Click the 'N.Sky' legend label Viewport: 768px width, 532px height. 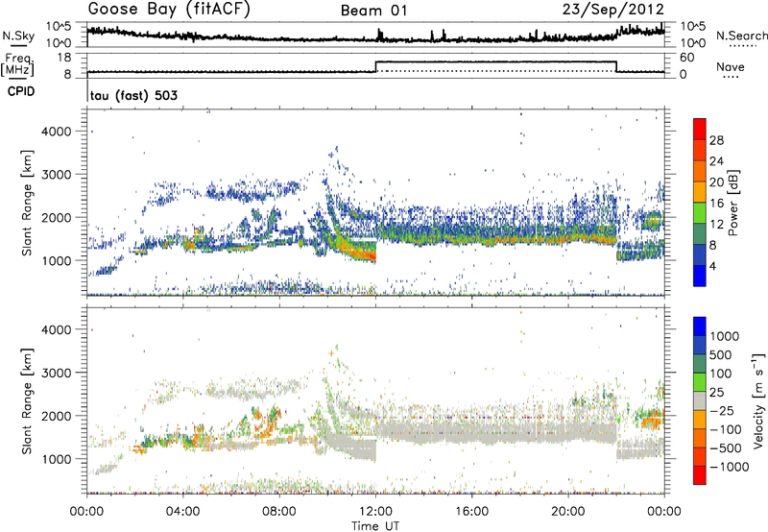[x=18, y=36]
